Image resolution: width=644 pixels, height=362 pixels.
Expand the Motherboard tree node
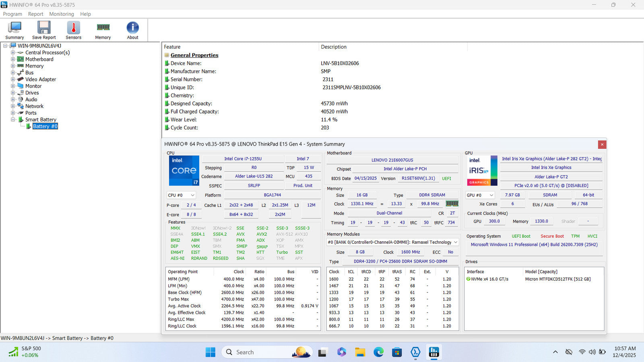pyautogui.click(x=13, y=59)
